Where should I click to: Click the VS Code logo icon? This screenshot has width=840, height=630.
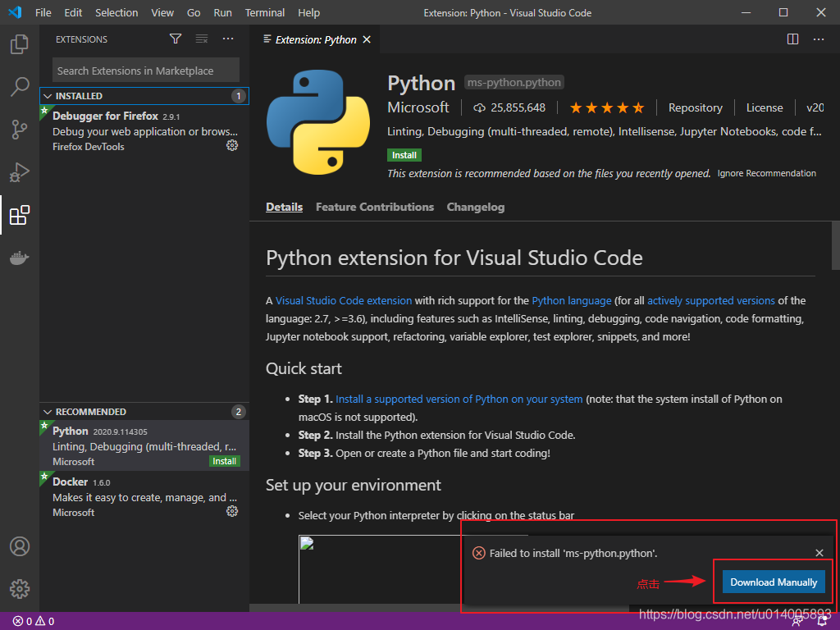click(15, 12)
